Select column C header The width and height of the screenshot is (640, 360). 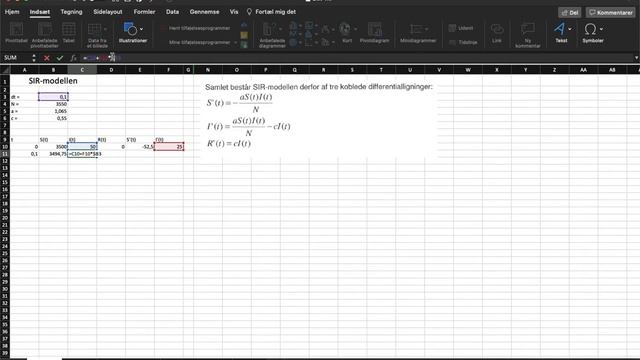tap(82, 70)
